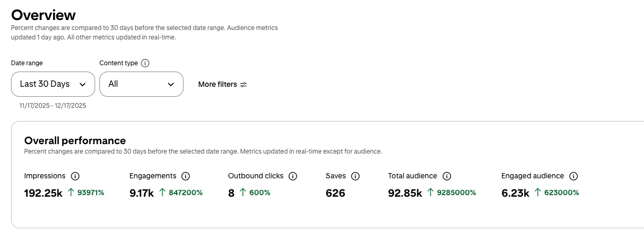Click the 93971% Impressions percent change
644x233 pixels.
pyautogui.click(x=90, y=193)
